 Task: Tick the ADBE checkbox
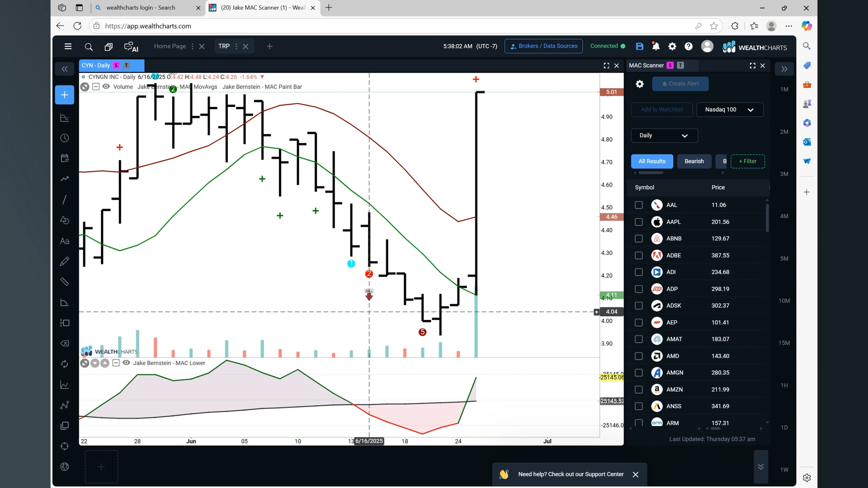tap(638, 255)
